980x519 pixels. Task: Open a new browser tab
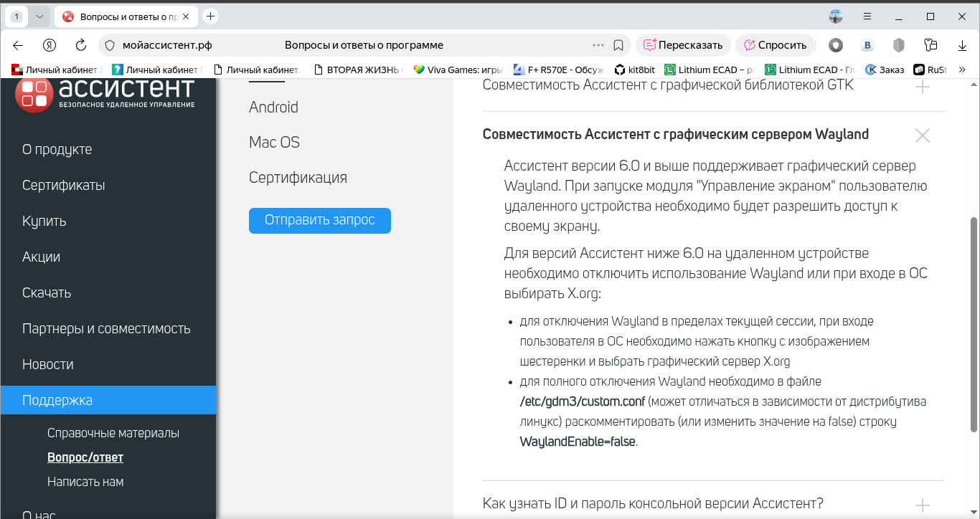pyautogui.click(x=210, y=16)
